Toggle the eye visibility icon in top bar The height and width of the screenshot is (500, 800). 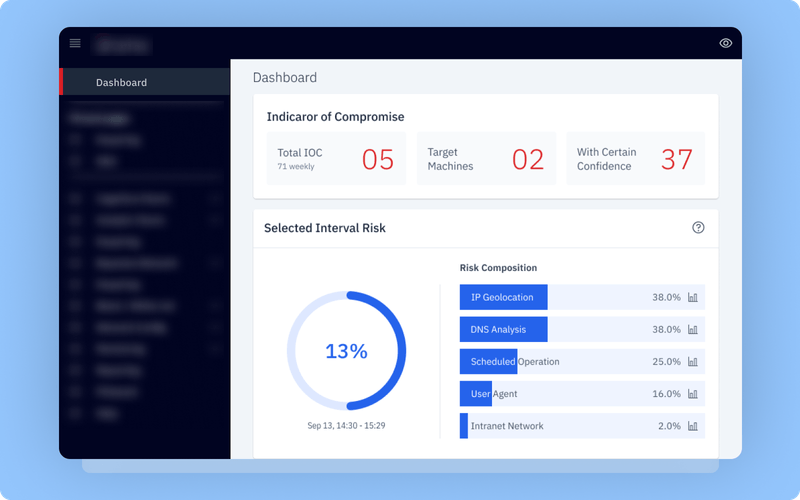tap(725, 43)
